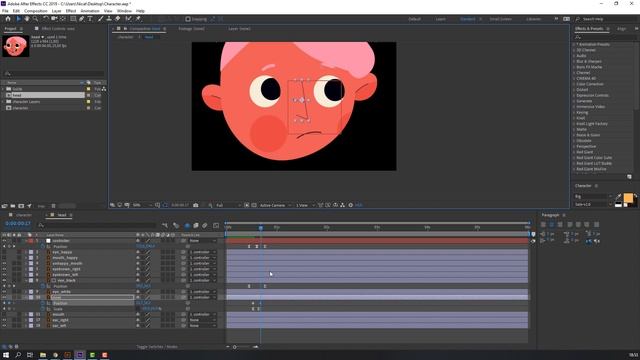Collapse the eye_black layer properties
Image resolution: width=640 pixels, height=360 pixels.
coord(26,280)
